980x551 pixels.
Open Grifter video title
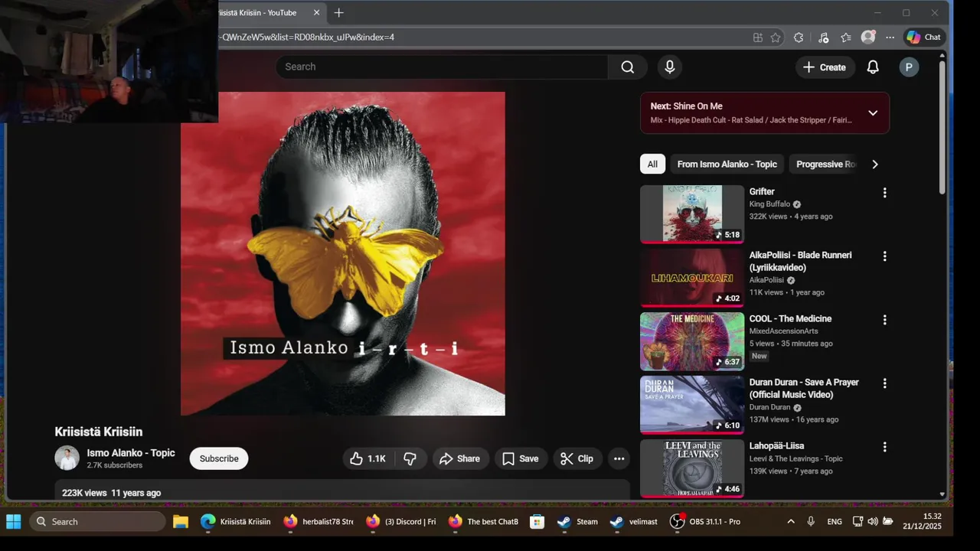pyautogui.click(x=762, y=192)
